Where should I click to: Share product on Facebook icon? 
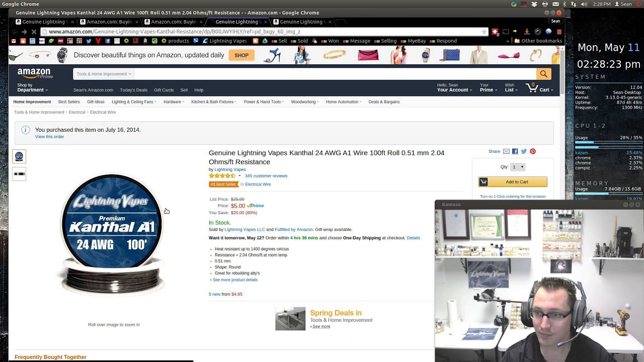[515, 151]
